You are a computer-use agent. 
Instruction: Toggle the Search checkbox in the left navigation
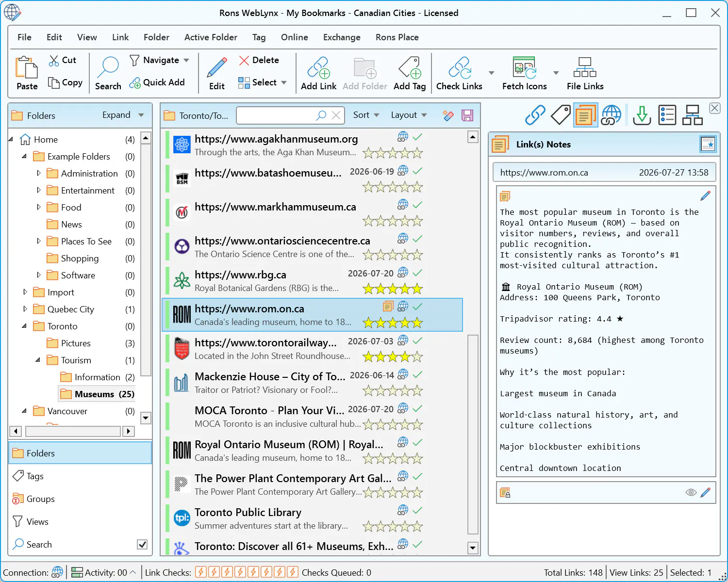coord(142,544)
